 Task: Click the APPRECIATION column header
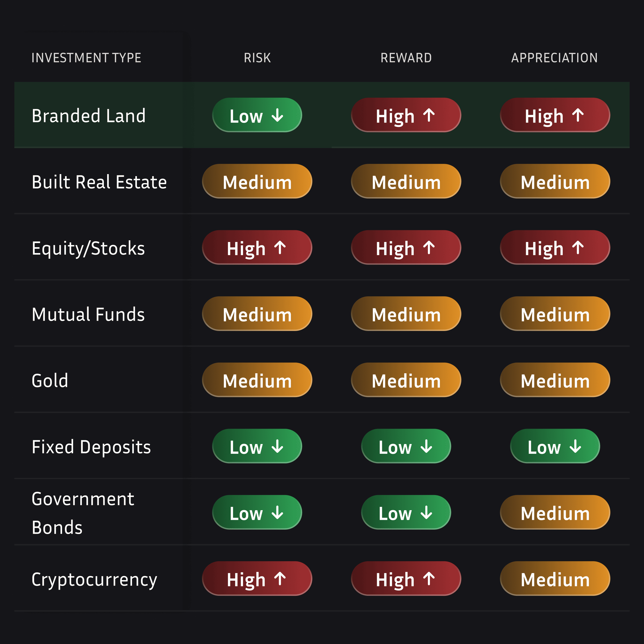(554, 58)
